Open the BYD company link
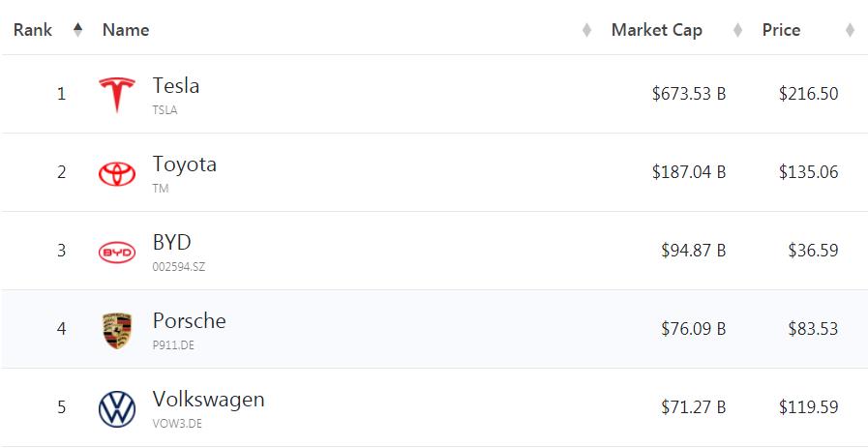 click(x=172, y=243)
